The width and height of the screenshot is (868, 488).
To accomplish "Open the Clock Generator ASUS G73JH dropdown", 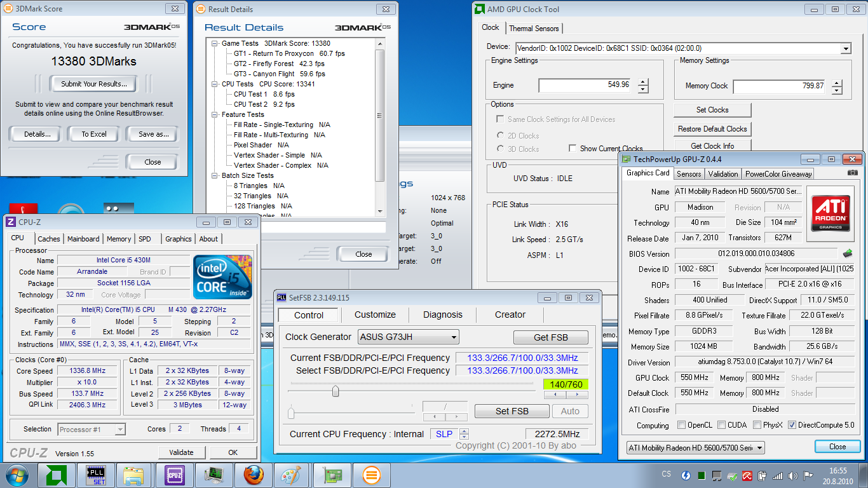I will [408, 337].
